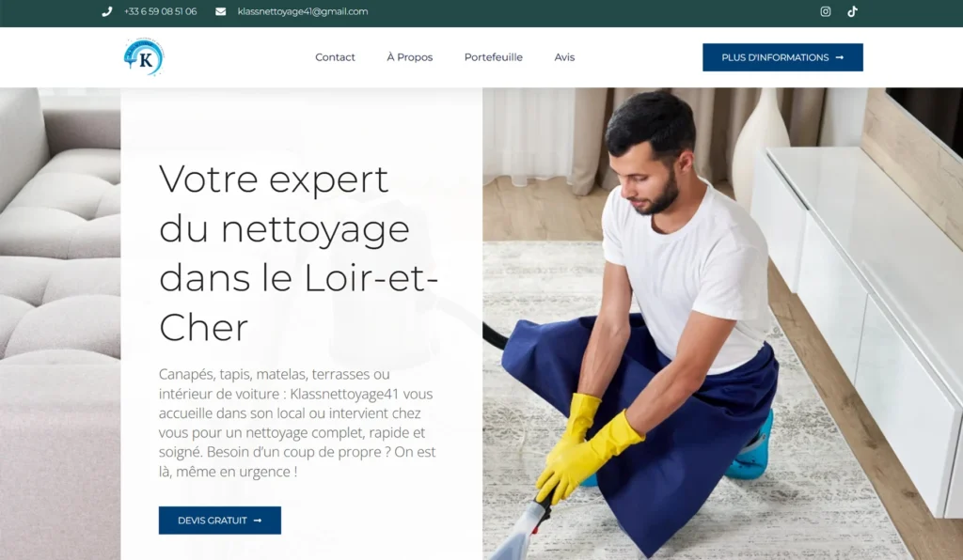The image size is (963, 560).
Task: Click the envelope email icon
Action: pos(220,11)
